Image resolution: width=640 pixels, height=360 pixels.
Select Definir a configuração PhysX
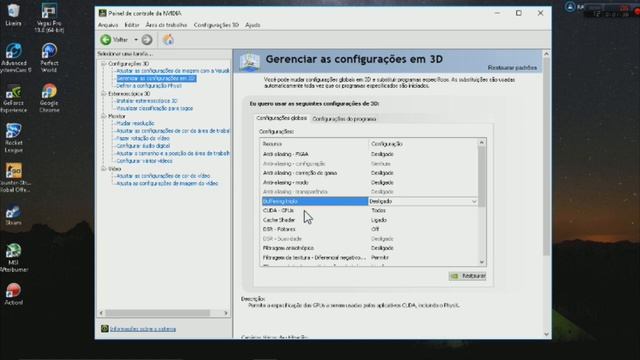(149, 86)
